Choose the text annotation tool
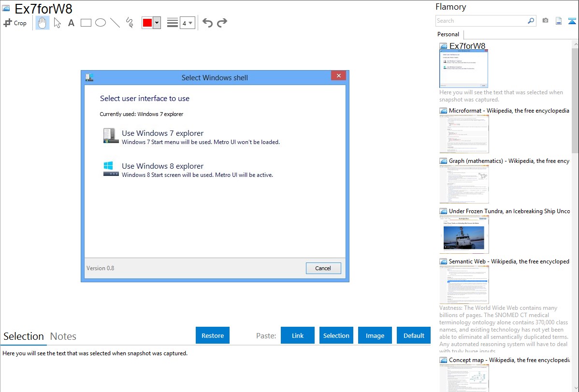 pyautogui.click(x=71, y=23)
